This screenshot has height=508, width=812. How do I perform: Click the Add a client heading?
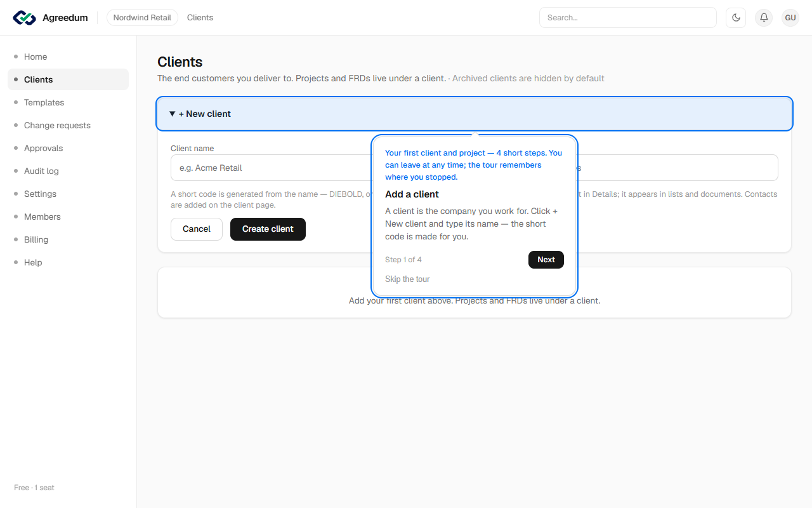coord(412,194)
